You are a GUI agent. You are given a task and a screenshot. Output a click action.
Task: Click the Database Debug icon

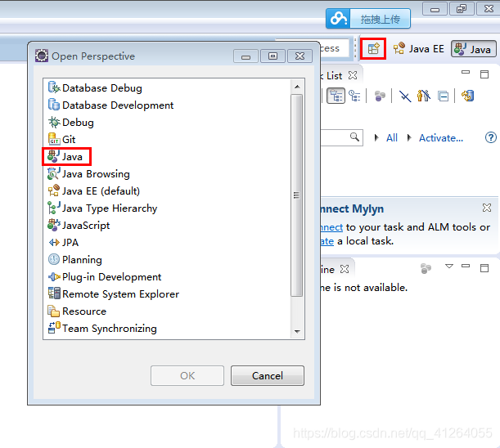click(x=53, y=87)
